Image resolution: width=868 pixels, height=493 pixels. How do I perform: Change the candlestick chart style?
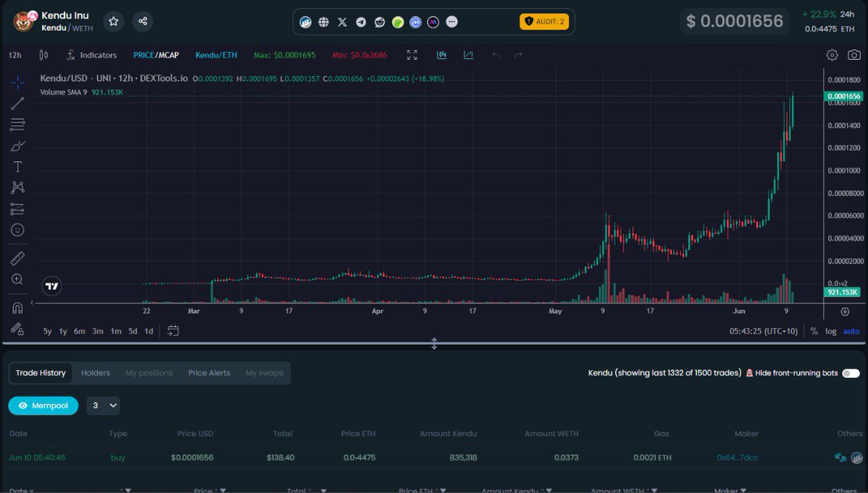[x=43, y=55]
